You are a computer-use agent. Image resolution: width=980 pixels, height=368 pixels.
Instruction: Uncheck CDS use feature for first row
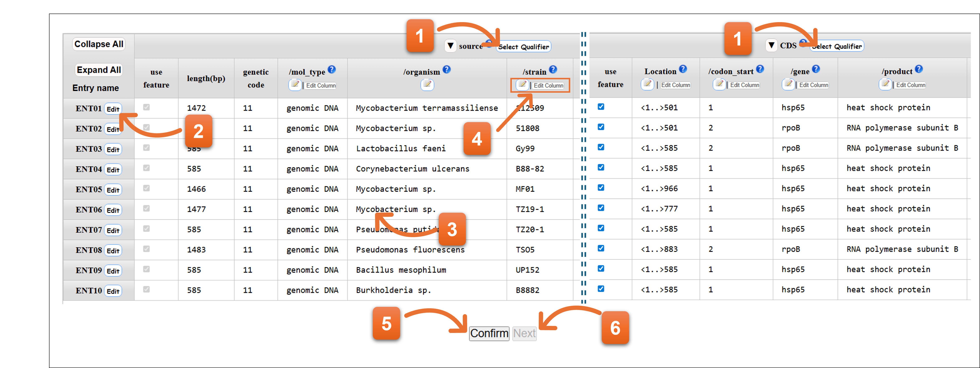(601, 107)
